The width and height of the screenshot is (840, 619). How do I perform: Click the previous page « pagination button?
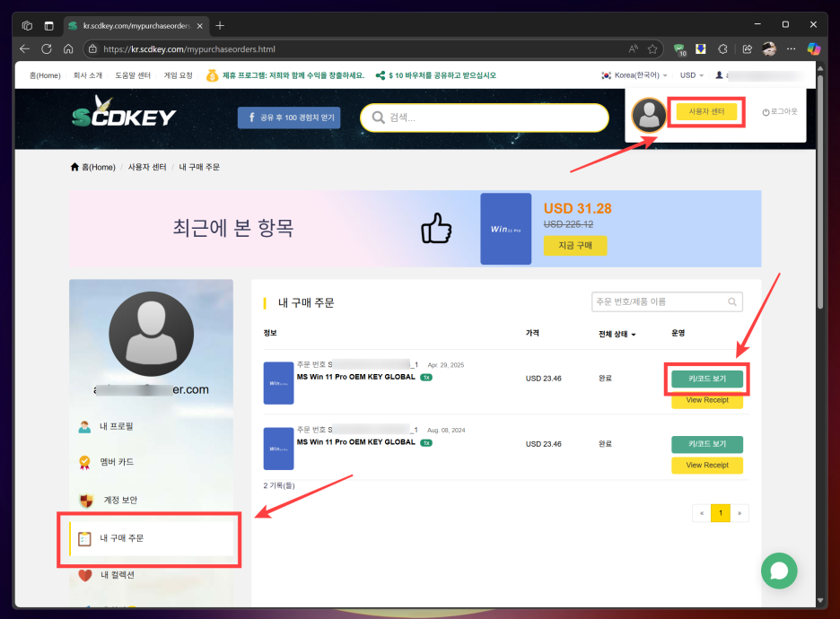click(x=702, y=513)
